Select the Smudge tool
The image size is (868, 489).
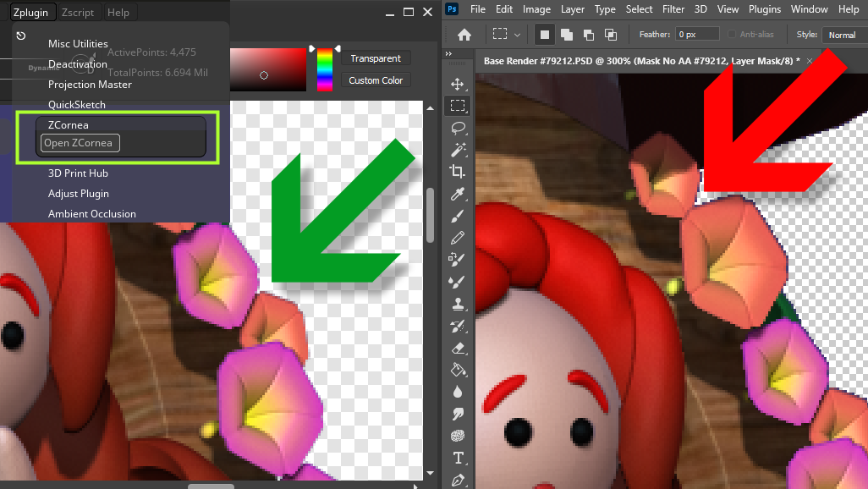[x=457, y=414]
